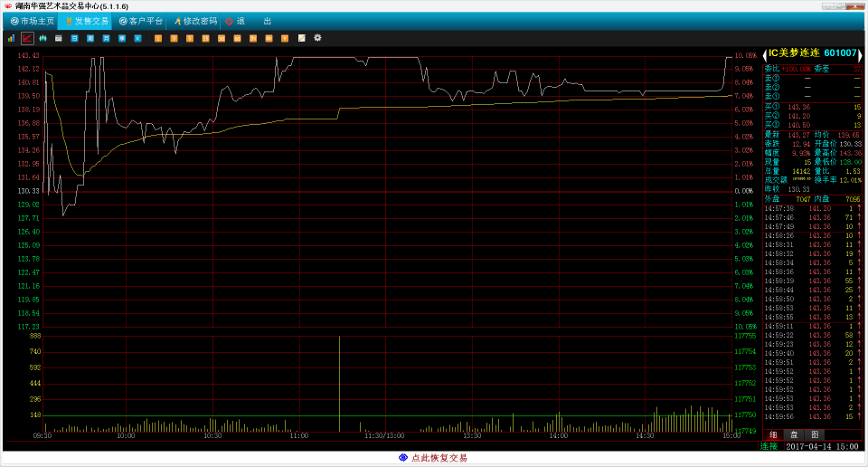Click the 2017-04-14 15:00 timestamp

tap(822, 446)
